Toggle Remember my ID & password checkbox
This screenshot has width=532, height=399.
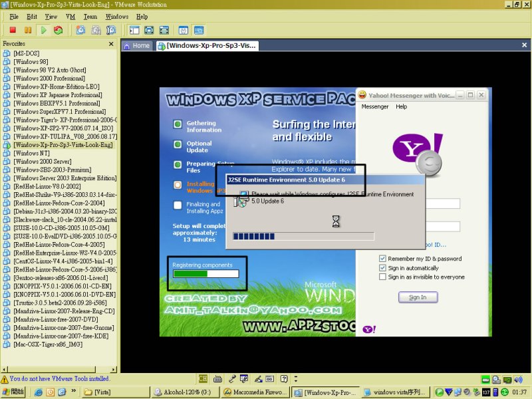382,259
